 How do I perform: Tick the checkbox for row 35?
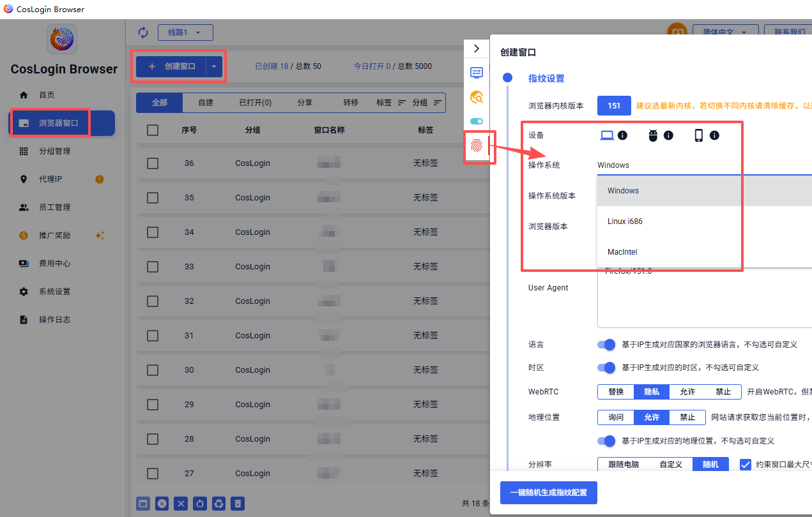coord(153,198)
